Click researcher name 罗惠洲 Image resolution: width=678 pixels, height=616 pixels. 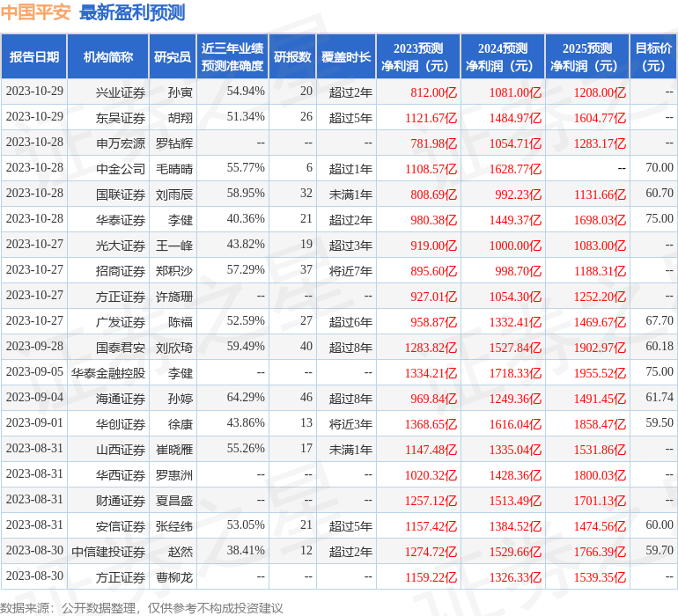tap(174, 475)
